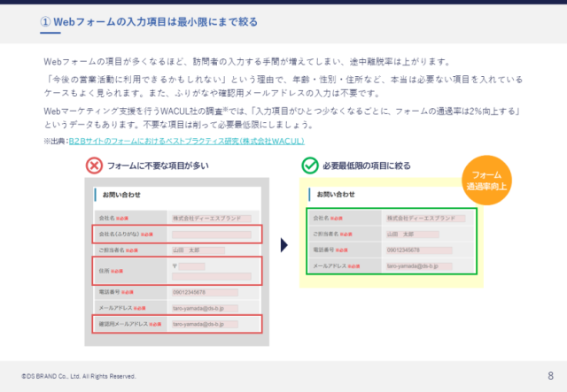Click the heading フォームに不要な項目が多い
The width and height of the screenshot is (567, 392).
point(158,165)
